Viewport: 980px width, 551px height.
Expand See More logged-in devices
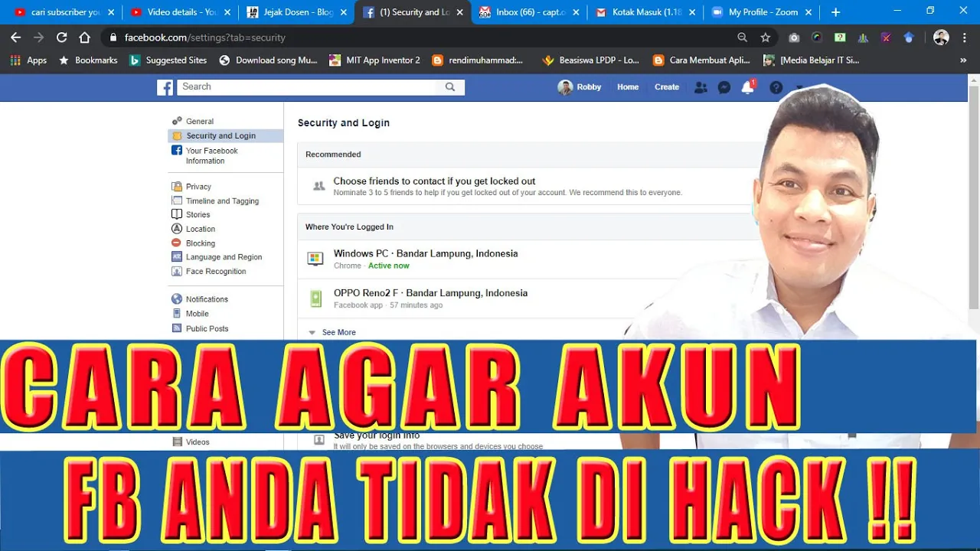click(x=332, y=332)
